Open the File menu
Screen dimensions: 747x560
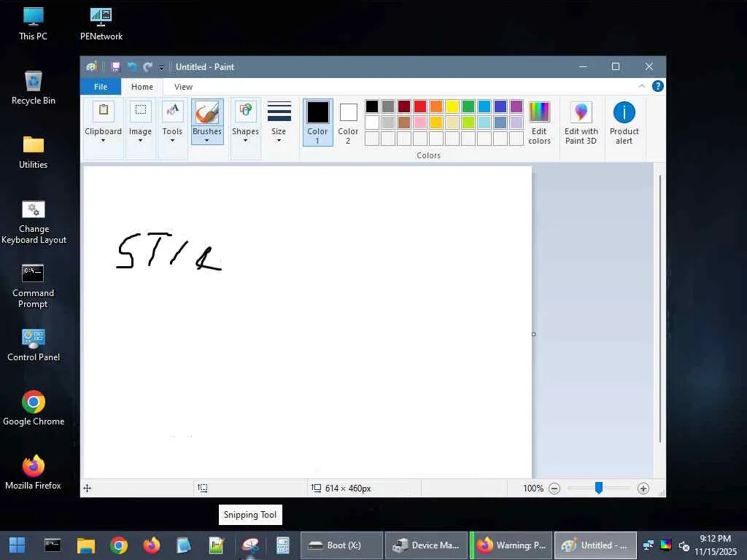click(101, 87)
